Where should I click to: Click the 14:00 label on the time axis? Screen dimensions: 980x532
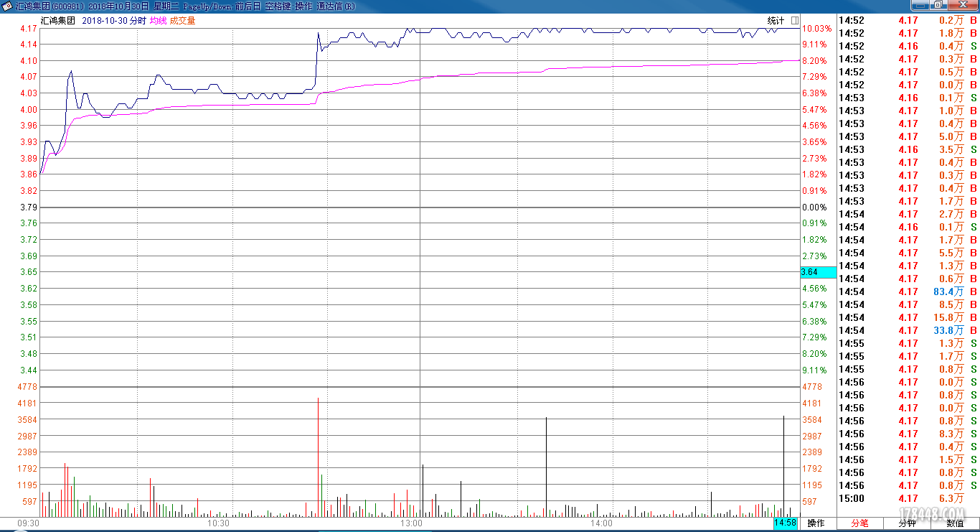[601, 523]
